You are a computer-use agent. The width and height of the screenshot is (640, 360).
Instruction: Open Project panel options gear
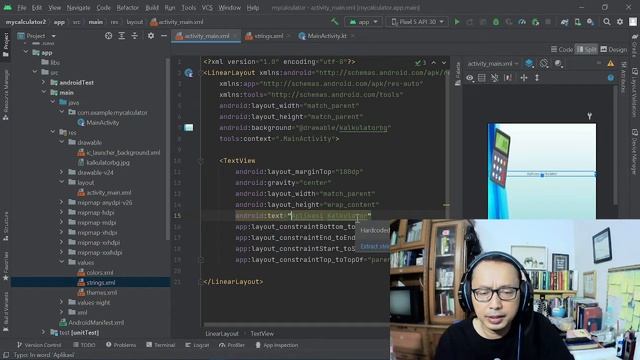click(151, 36)
